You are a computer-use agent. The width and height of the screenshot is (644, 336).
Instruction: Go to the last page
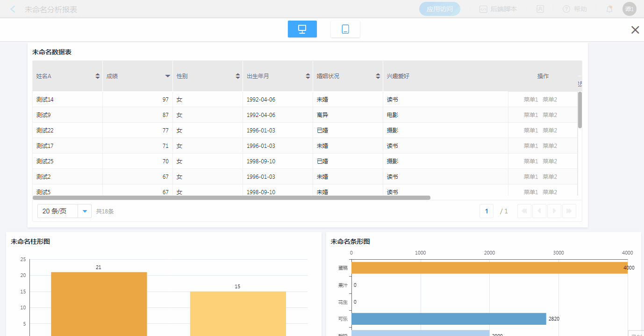pos(569,211)
